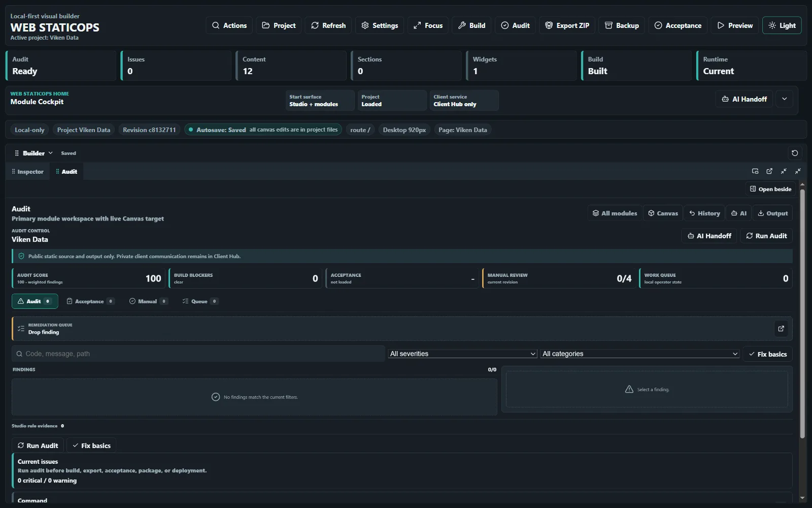Open the History module

click(x=704, y=213)
